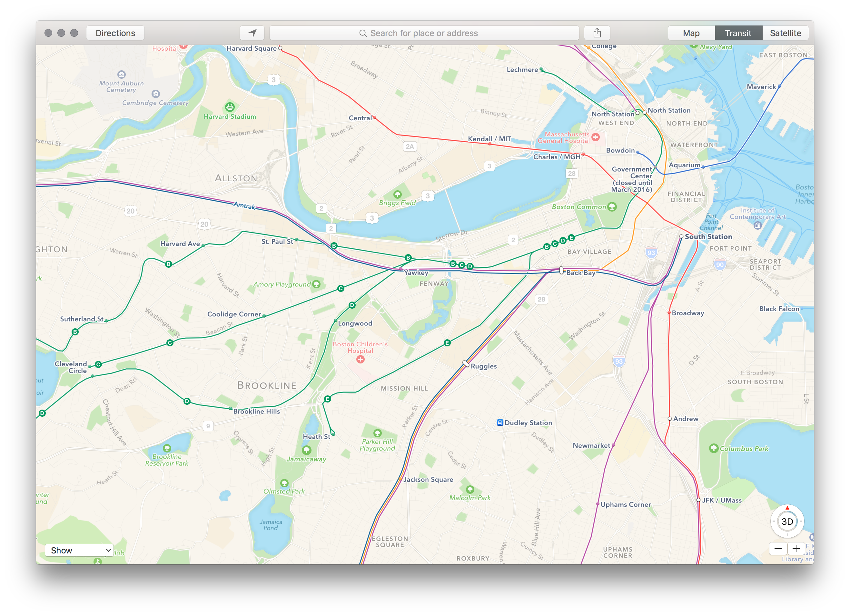Zoom in with the plus button
Screen dimensions: 850x616
click(x=796, y=549)
